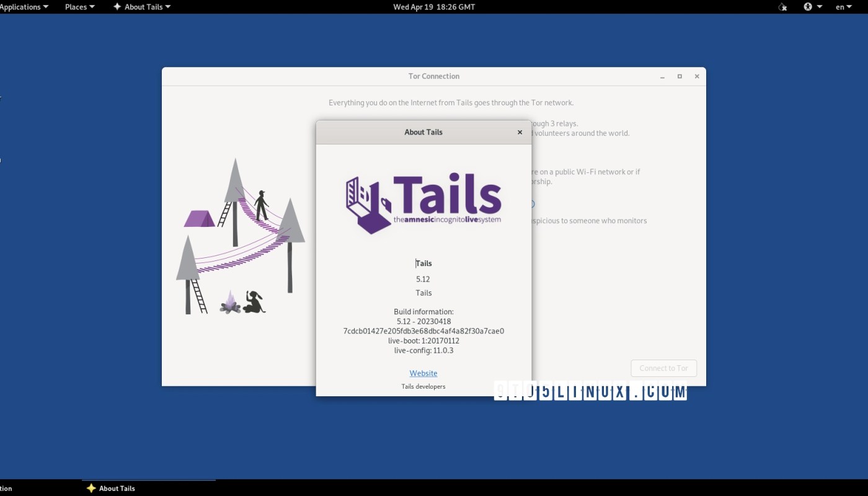The height and width of the screenshot is (496, 868).
Task: Click the Tor onion status icon in top bar
Action: pos(782,7)
